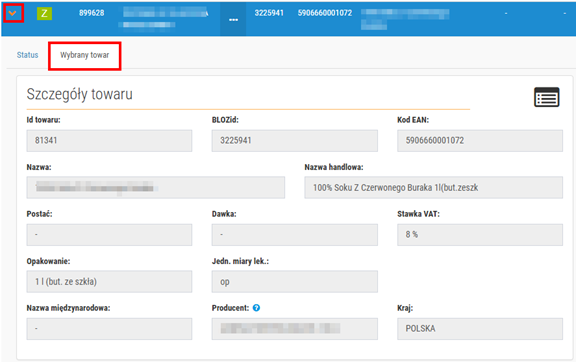
Task: Open the three-dots ellipsis menu in row
Action: coord(233,19)
